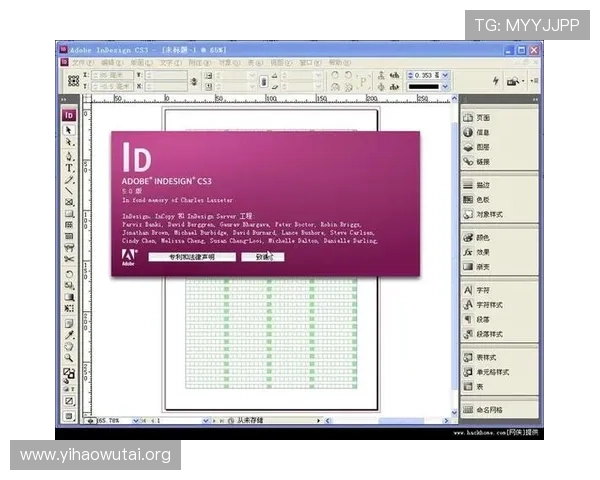Open the stroke style dropdown

[448, 87]
